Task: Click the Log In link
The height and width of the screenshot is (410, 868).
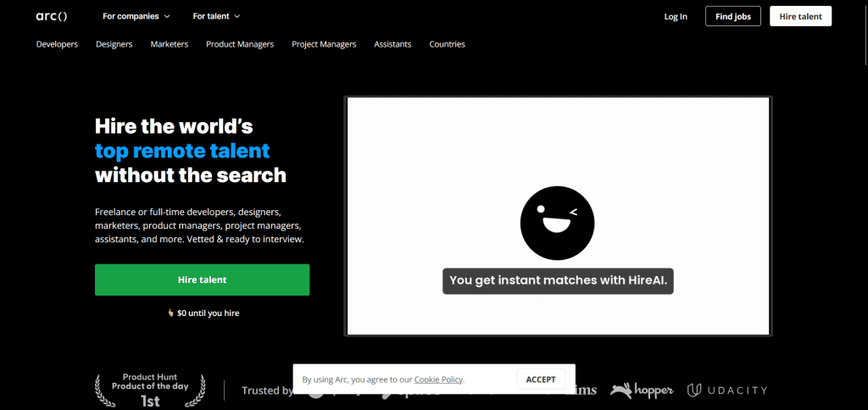Action: [676, 16]
